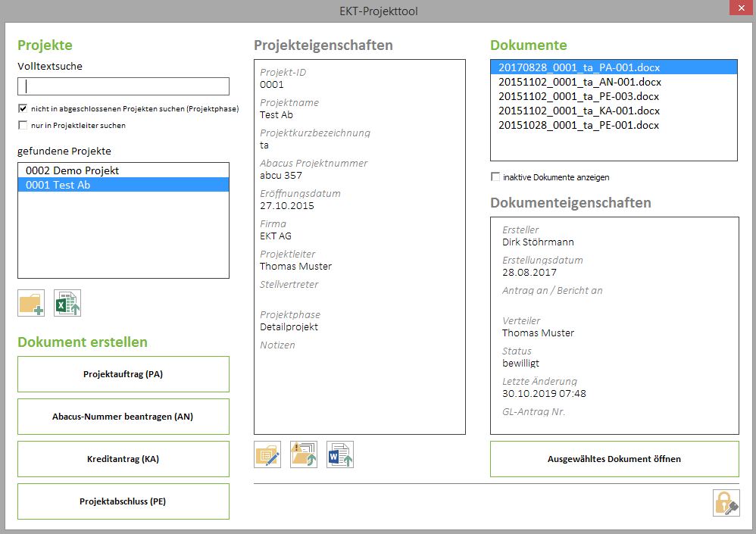Image resolution: width=756 pixels, height=534 pixels.
Task: Click Projektphase value 'Detailprojekt'
Action: [289, 327]
